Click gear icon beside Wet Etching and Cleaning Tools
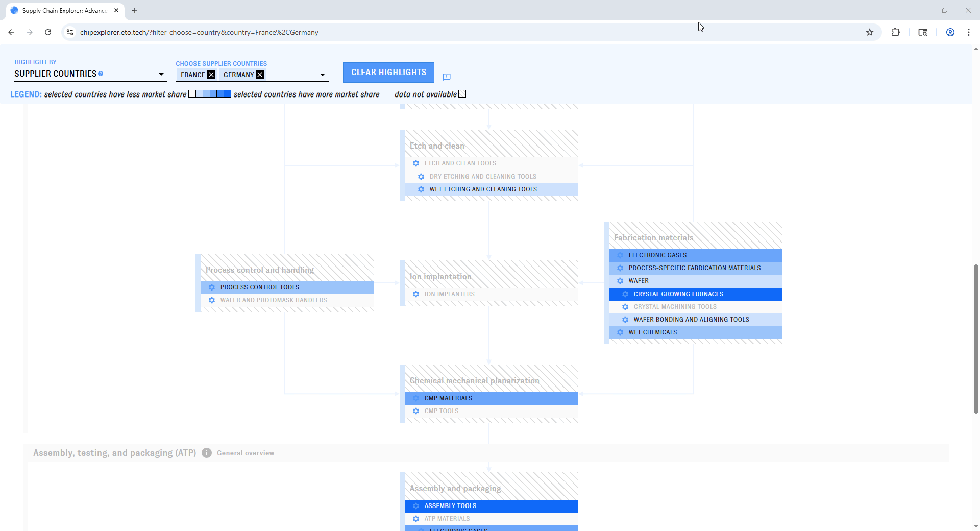Screen dimensions: 980x531 tap(421, 189)
